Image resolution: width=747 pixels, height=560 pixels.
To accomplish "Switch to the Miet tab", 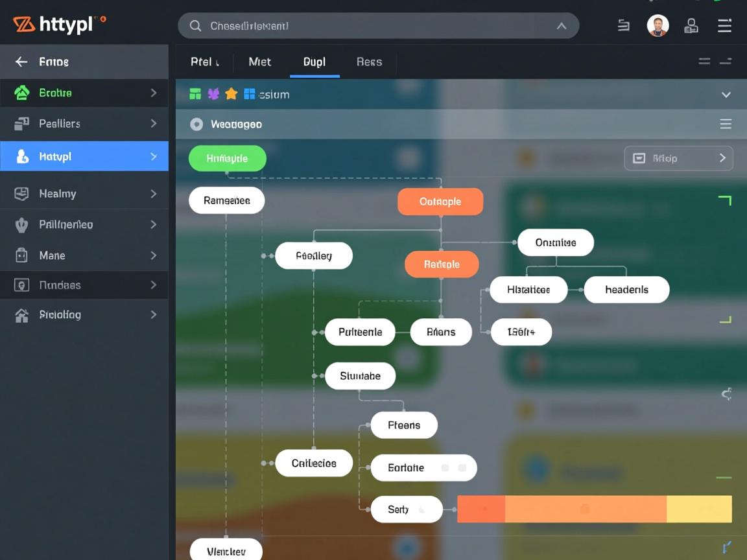I will (259, 62).
